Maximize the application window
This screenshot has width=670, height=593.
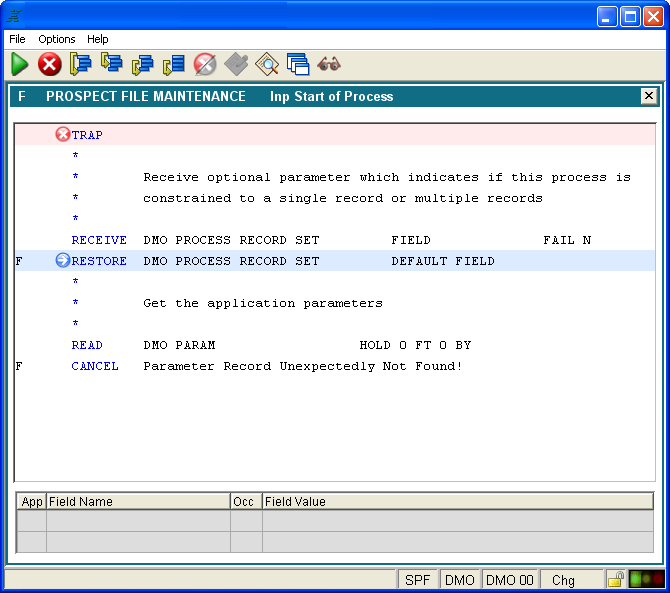630,17
